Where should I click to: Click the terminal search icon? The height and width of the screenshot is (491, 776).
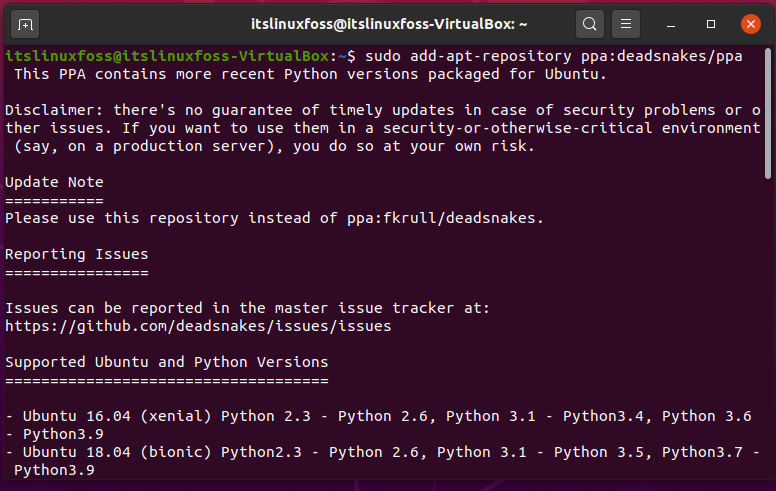coord(589,24)
